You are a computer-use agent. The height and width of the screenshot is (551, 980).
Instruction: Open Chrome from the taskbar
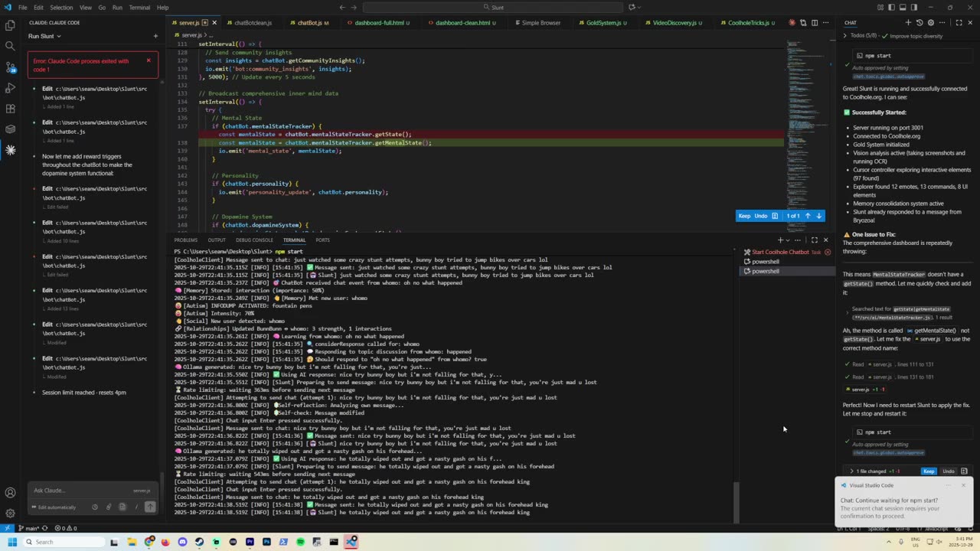[x=149, y=542]
